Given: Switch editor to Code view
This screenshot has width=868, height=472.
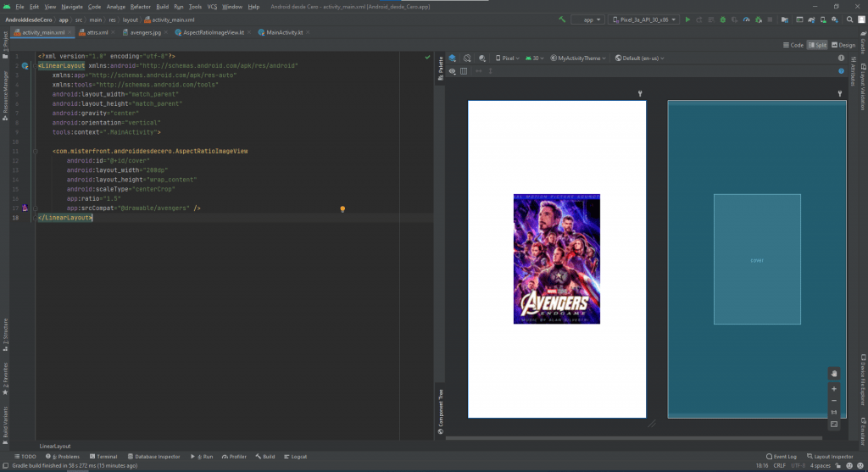Looking at the screenshot, I should (x=793, y=46).
